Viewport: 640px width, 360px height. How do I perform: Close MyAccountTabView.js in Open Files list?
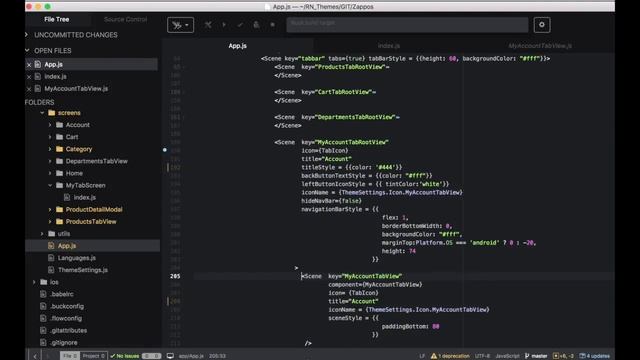click(x=29, y=89)
